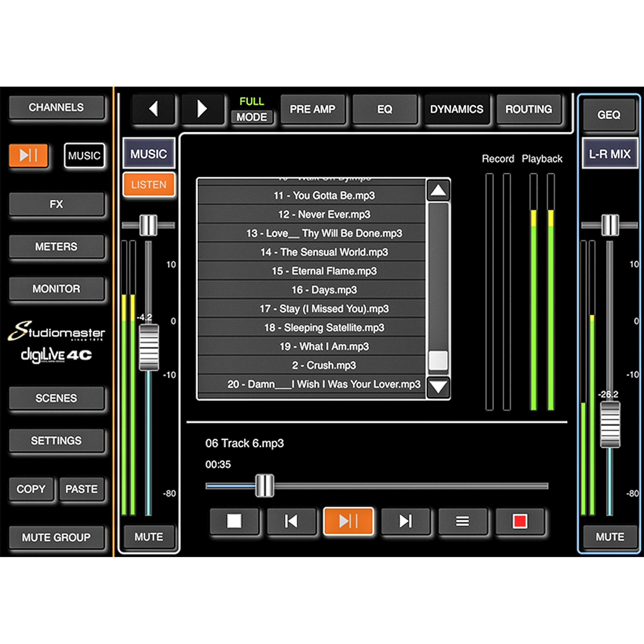This screenshot has height=644, width=644.
Task: Open the playlist menu icon button
Action: click(462, 521)
